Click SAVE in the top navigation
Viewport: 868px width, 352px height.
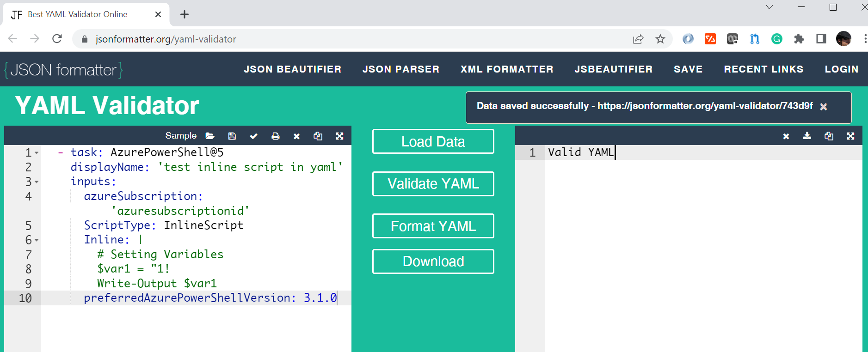(x=688, y=69)
